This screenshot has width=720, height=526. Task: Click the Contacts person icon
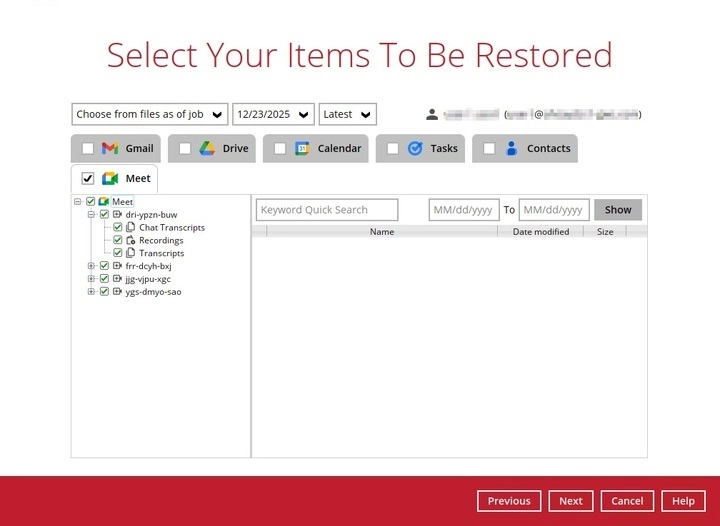click(x=511, y=148)
